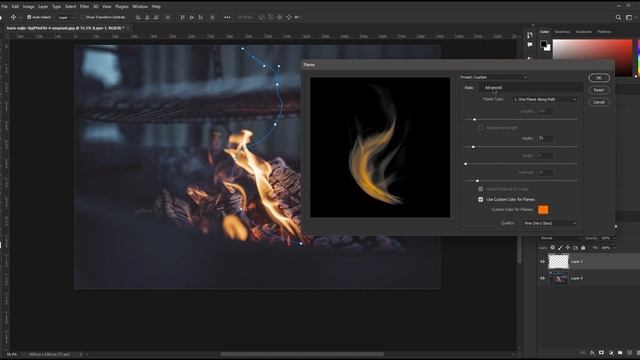Uncheck Use Custom Color for Flames
This screenshot has width=640, height=360.
[x=480, y=199]
